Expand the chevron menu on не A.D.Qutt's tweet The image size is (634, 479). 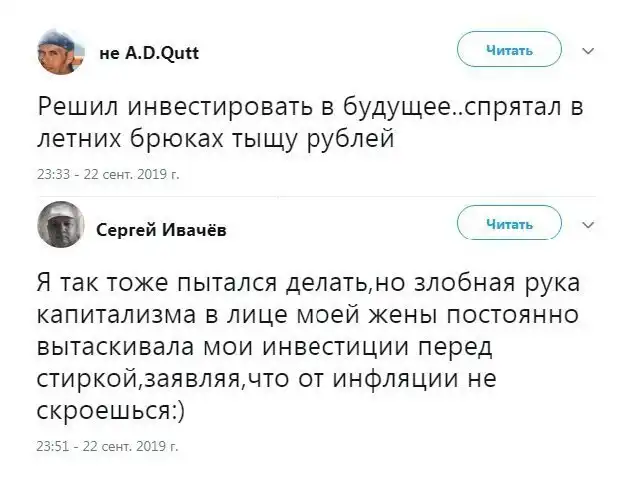click(587, 48)
